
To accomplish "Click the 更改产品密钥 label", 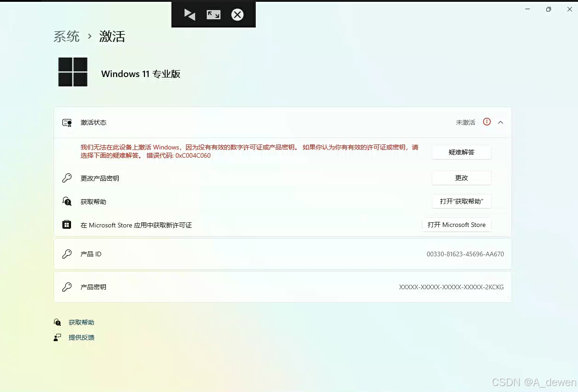I will 100,178.
